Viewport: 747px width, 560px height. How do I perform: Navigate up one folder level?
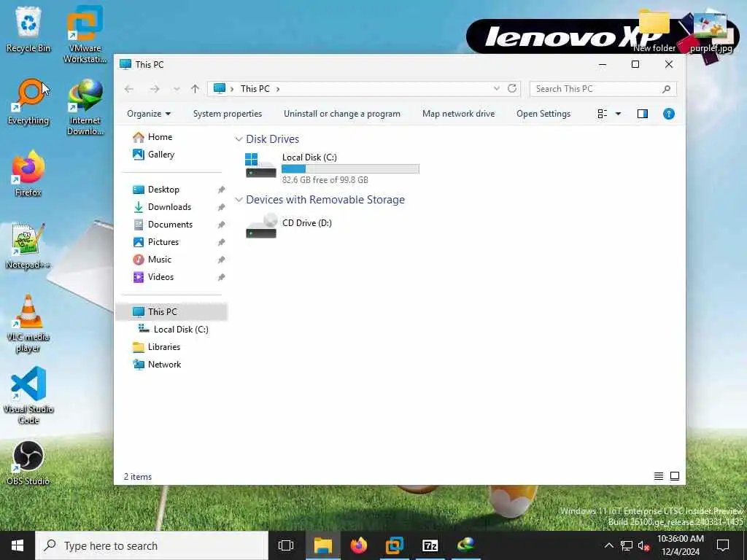(195, 89)
